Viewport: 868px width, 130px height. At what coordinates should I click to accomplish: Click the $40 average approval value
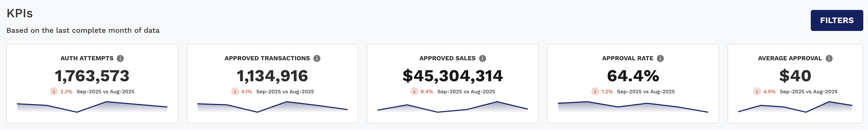(795, 76)
